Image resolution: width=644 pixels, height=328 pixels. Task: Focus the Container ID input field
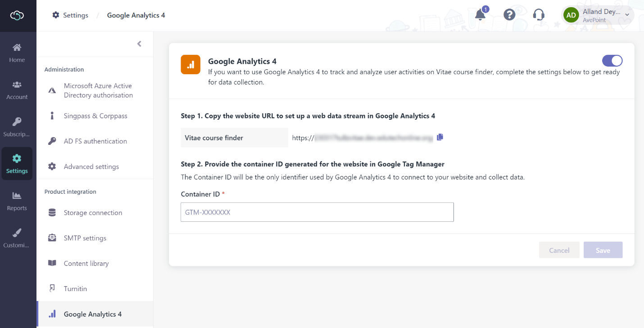[x=317, y=212]
